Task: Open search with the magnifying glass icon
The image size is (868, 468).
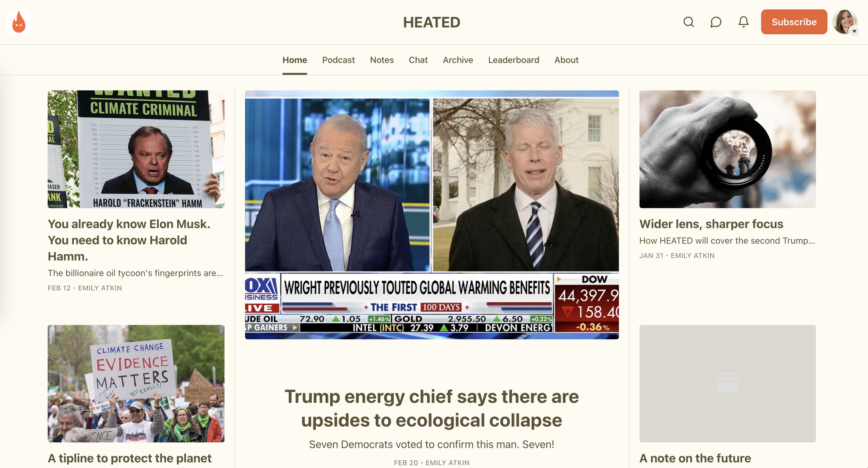Action: tap(688, 22)
